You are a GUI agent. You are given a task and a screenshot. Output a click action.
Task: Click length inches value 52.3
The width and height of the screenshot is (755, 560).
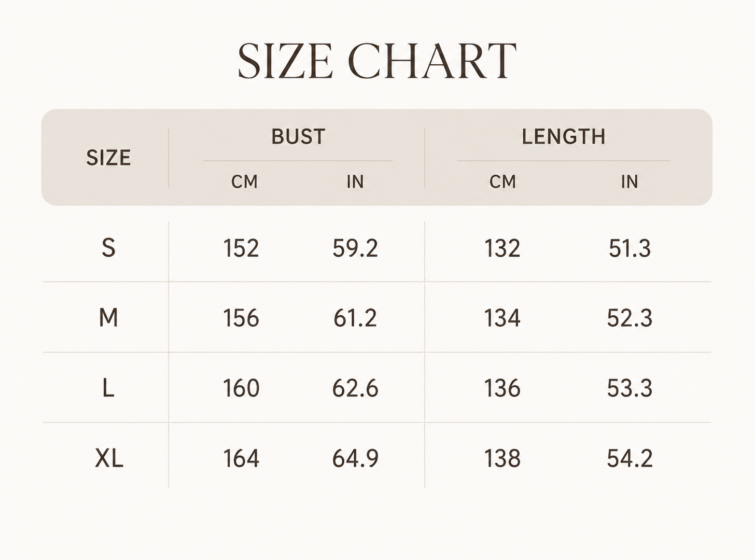pyautogui.click(x=630, y=318)
